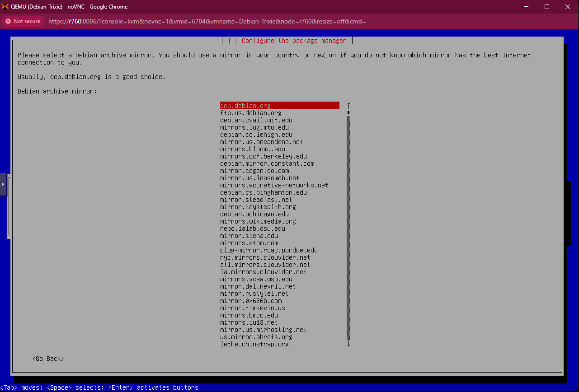
Task: Maximize the Chrome noVNC window
Action: pyautogui.click(x=546, y=7)
